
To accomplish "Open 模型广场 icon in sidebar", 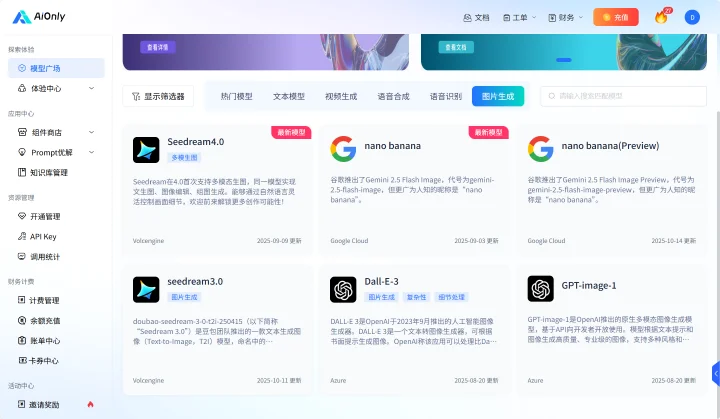I will [22, 68].
